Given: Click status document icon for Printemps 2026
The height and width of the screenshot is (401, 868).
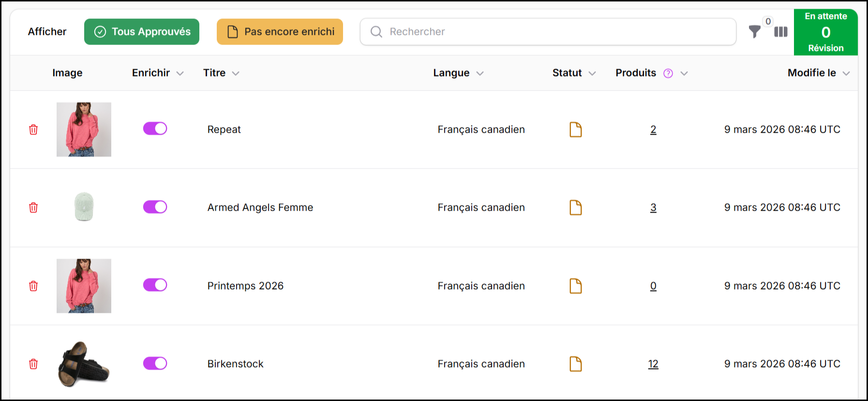Looking at the screenshot, I should (575, 286).
